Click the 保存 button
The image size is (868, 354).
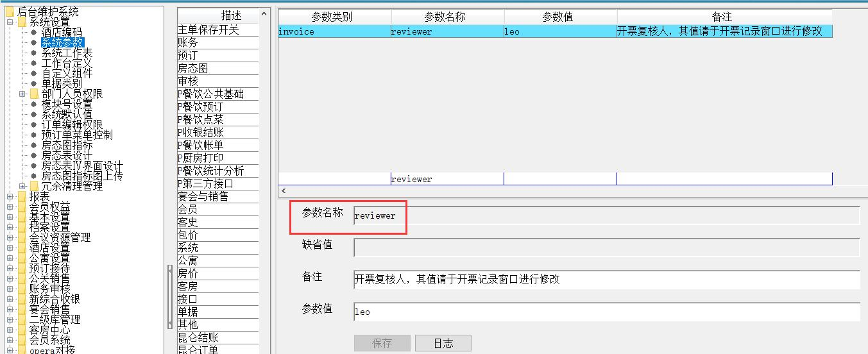(382, 343)
